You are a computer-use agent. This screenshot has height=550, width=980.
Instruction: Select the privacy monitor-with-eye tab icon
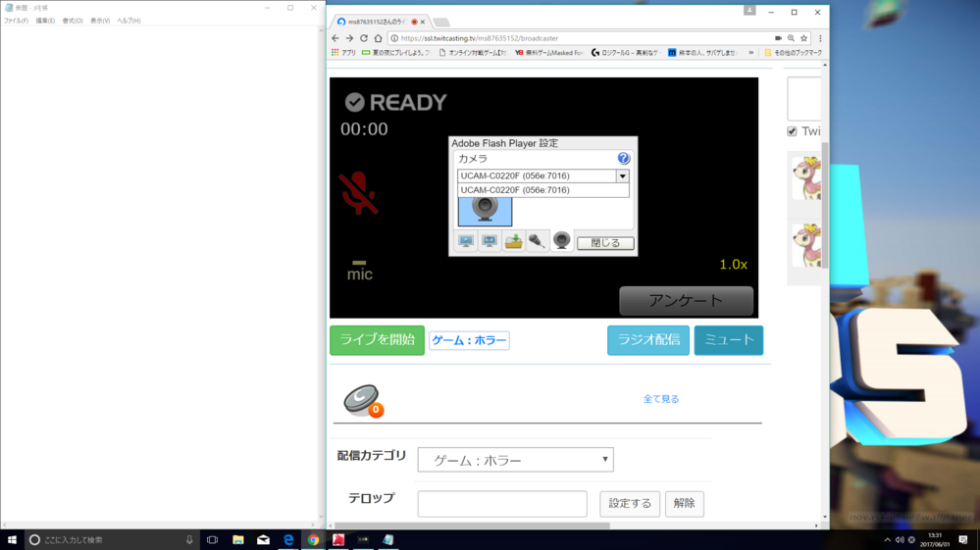tap(490, 241)
